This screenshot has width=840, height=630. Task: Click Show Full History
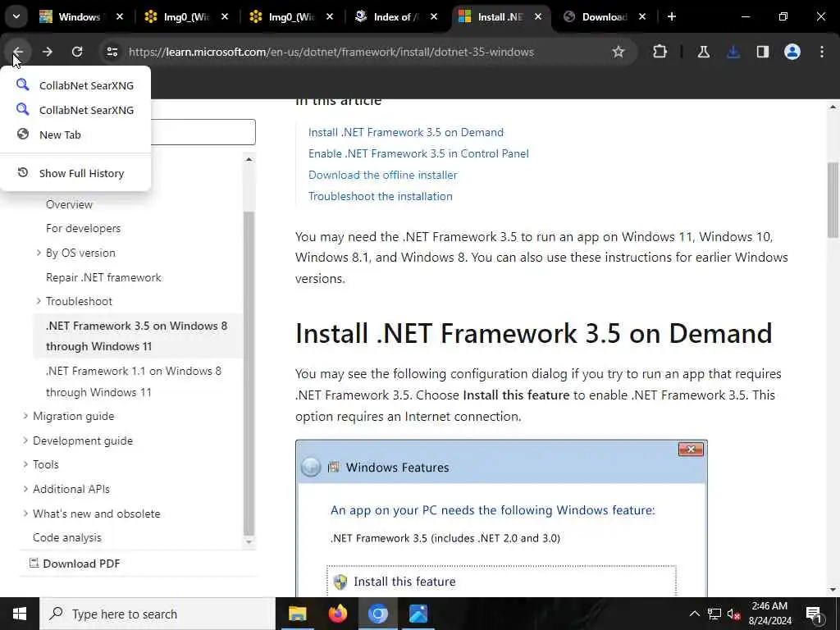pyautogui.click(x=75, y=173)
